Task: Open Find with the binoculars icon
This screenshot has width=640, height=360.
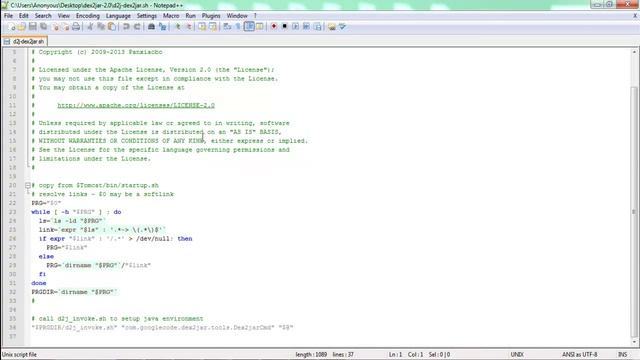Action: (x=151, y=27)
